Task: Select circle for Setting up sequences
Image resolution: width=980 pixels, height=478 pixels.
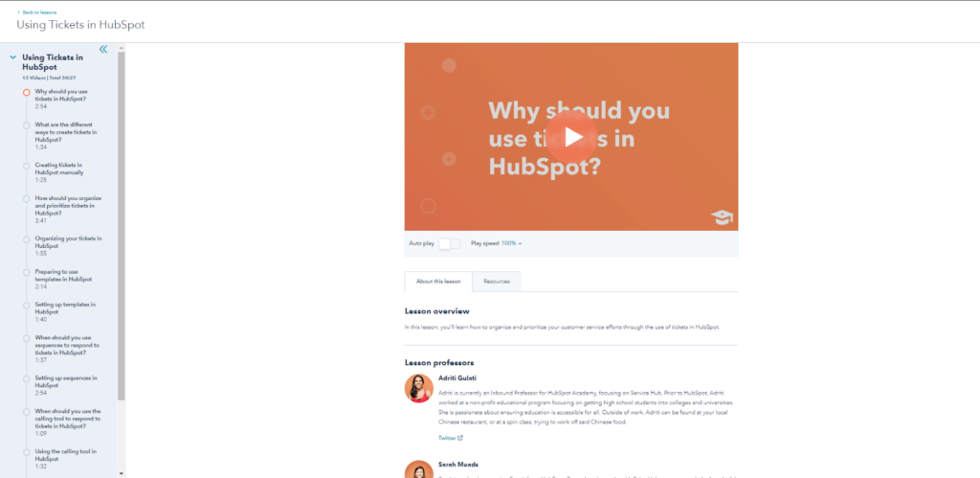Action: (26, 378)
